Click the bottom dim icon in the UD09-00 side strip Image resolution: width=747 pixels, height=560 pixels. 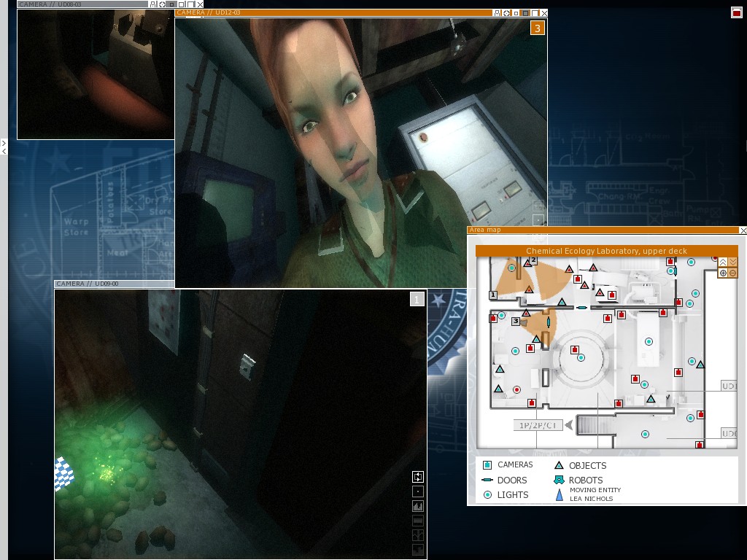pyautogui.click(x=418, y=550)
